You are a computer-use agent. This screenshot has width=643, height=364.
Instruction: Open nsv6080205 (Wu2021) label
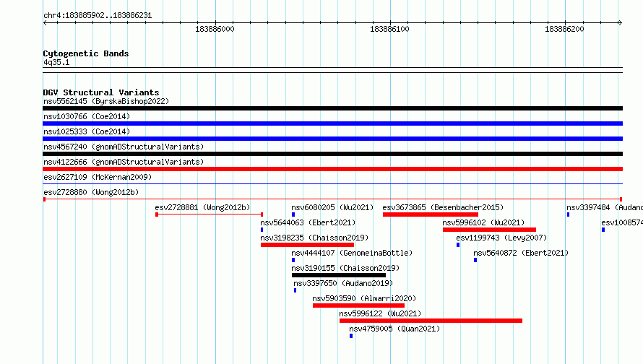tap(332, 207)
